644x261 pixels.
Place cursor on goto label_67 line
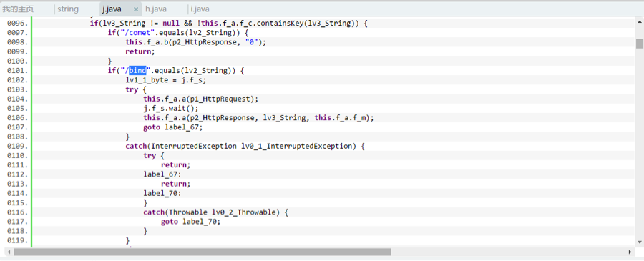173,127
